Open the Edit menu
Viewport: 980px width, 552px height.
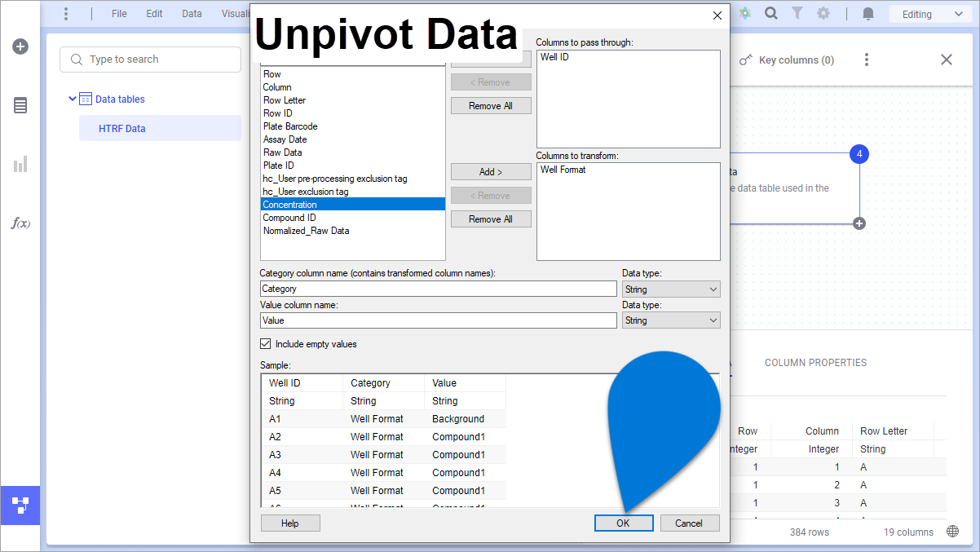[155, 14]
